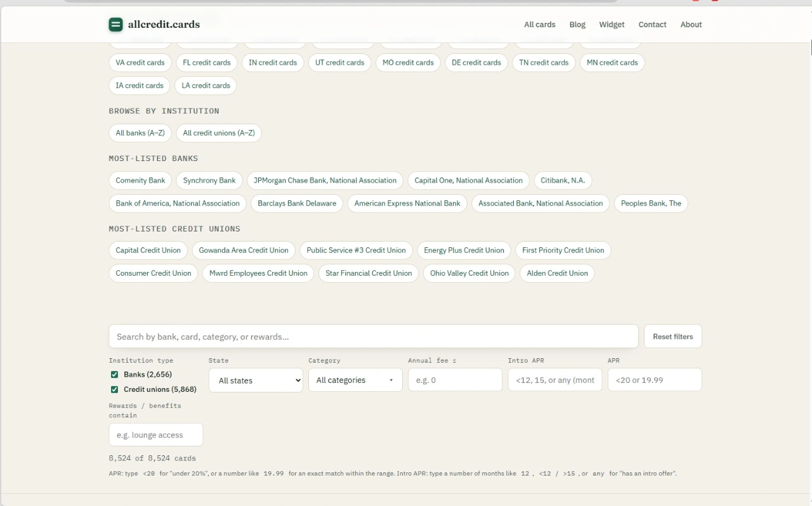Image resolution: width=812 pixels, height=506 pixels.
Task: Browse All banks (A–Z)
Action: click(140, 133)
